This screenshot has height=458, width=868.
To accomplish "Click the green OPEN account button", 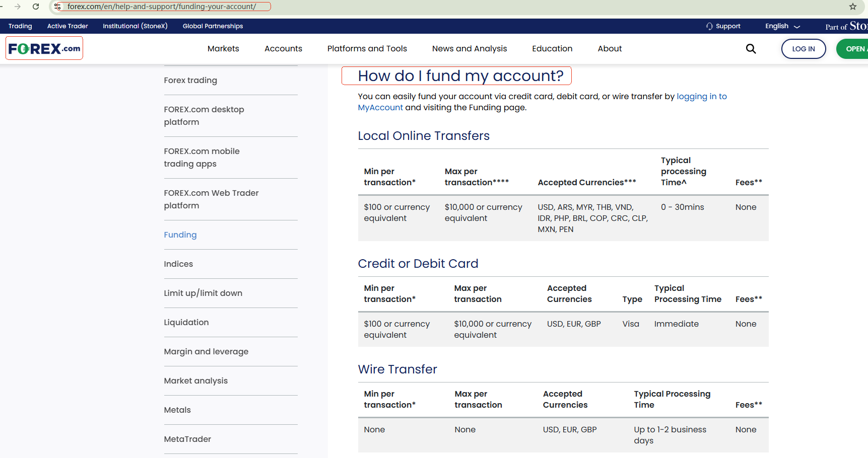I will pos(856,48).
